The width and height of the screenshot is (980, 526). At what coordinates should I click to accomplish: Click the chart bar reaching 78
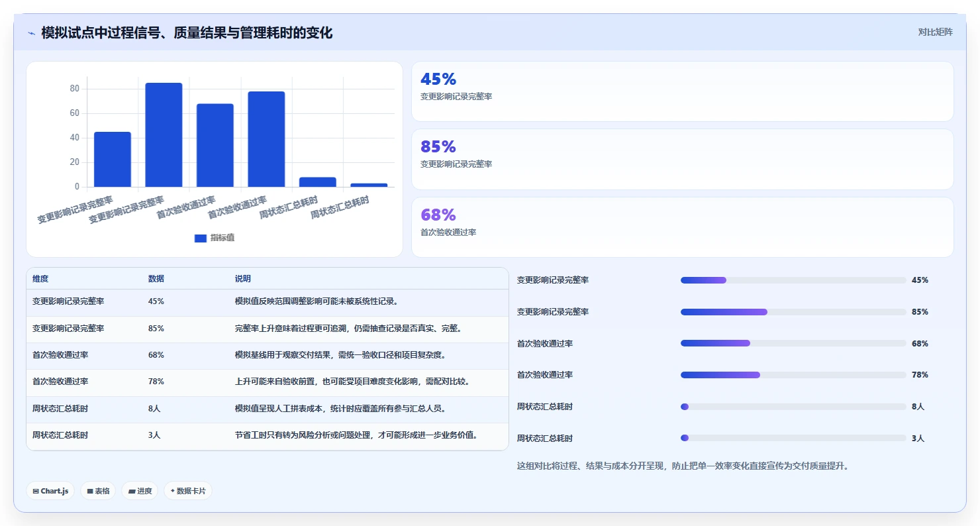(266, 139)
